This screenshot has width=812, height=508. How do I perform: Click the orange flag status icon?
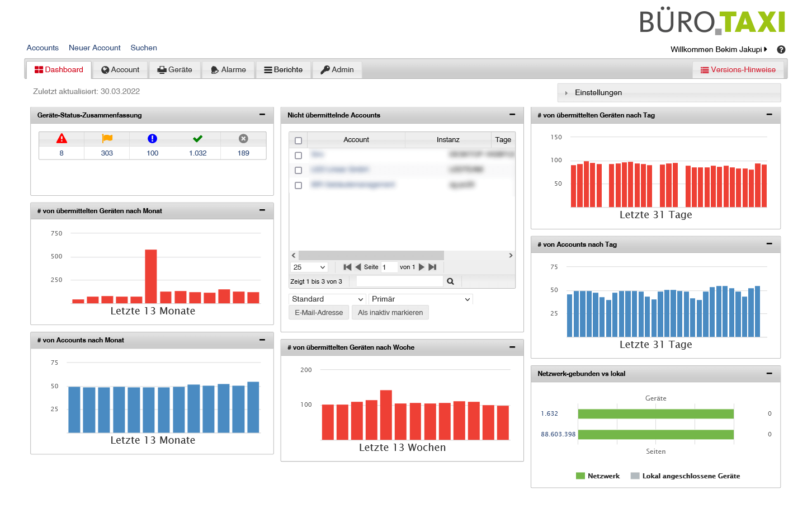(107, 138)
